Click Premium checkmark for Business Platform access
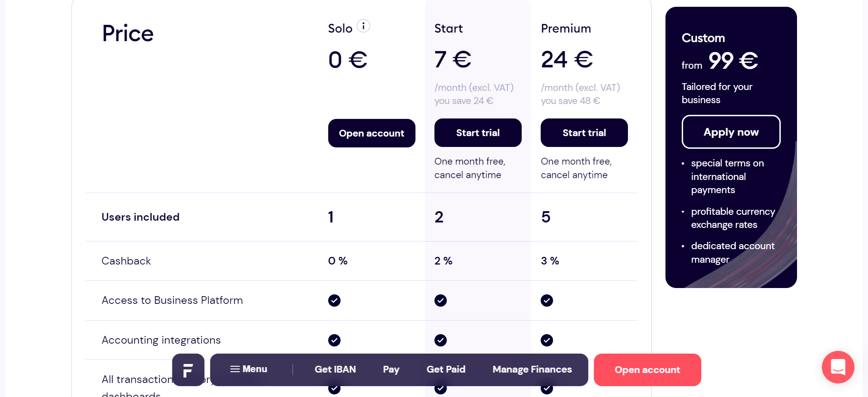Image resolution: width=868 pixels, height=397 pixels. click(547, 301)
